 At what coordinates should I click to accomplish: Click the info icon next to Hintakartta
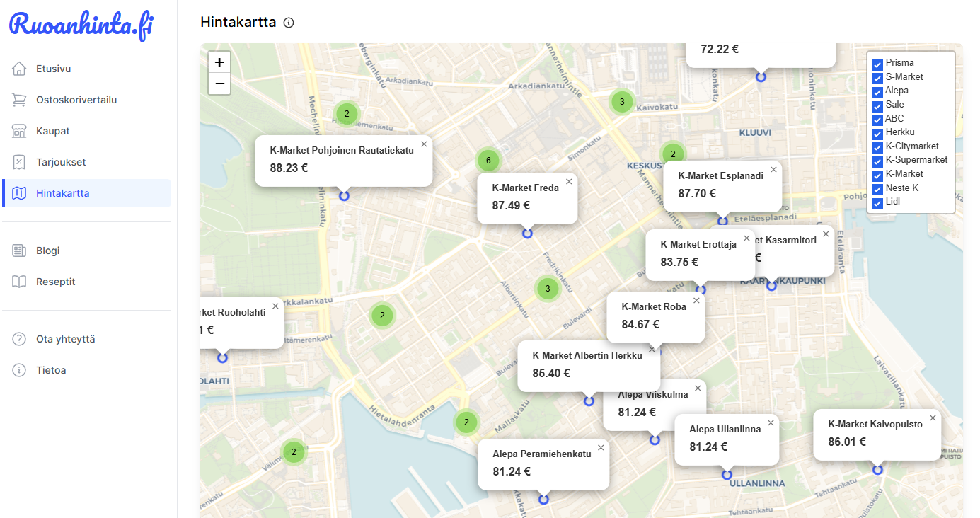tap(288, 22)
